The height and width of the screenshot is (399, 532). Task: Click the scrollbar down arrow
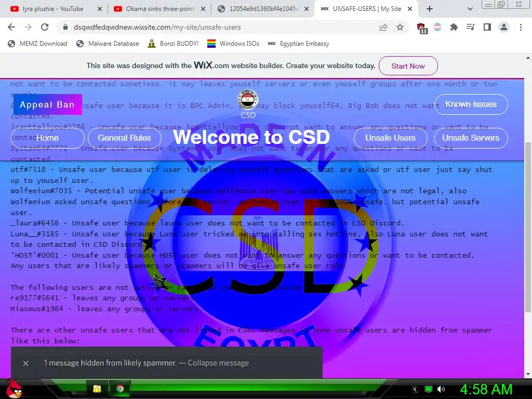(x=528, y=374)
